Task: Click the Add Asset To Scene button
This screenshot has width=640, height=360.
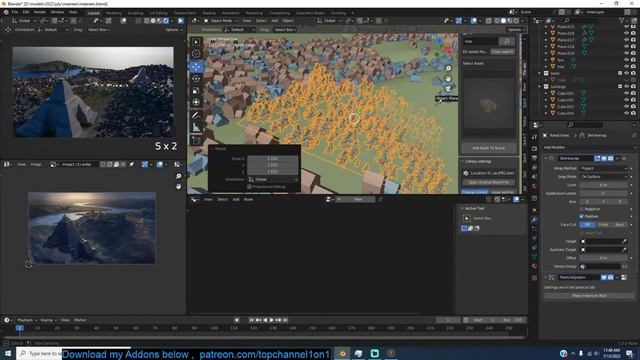Action: pyautogui.click(x=488, y=148)
